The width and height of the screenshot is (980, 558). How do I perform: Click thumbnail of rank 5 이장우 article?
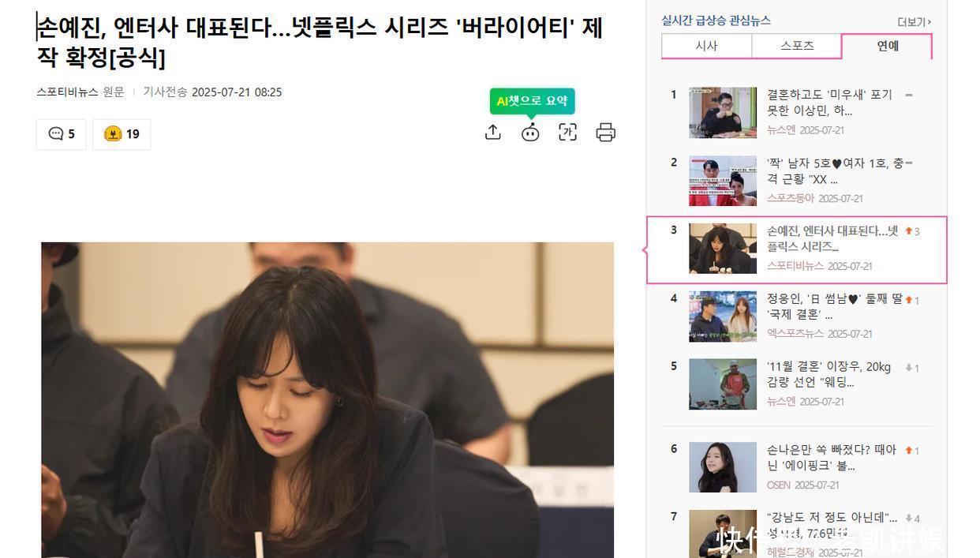coord(723,384)
